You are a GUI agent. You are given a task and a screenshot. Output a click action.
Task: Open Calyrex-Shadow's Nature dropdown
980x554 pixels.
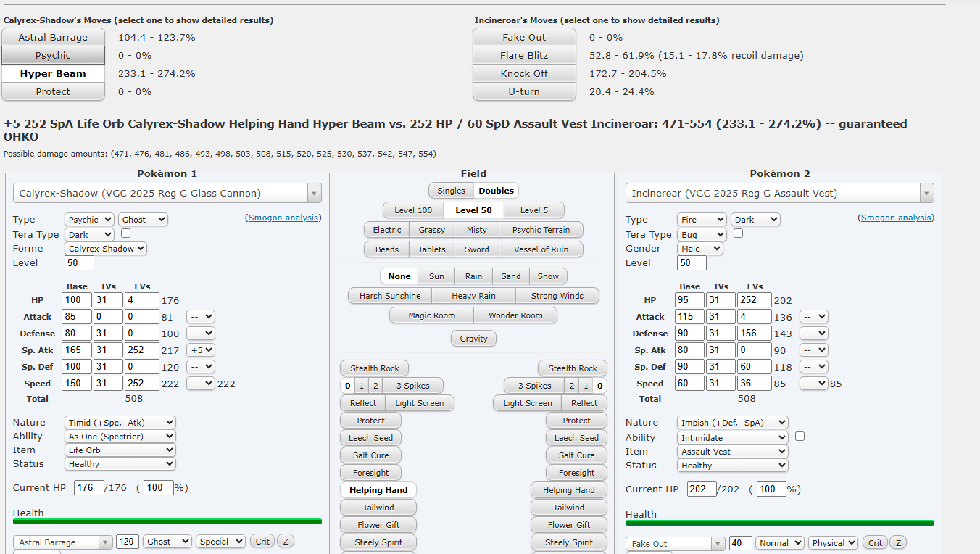tap(120, 422)
